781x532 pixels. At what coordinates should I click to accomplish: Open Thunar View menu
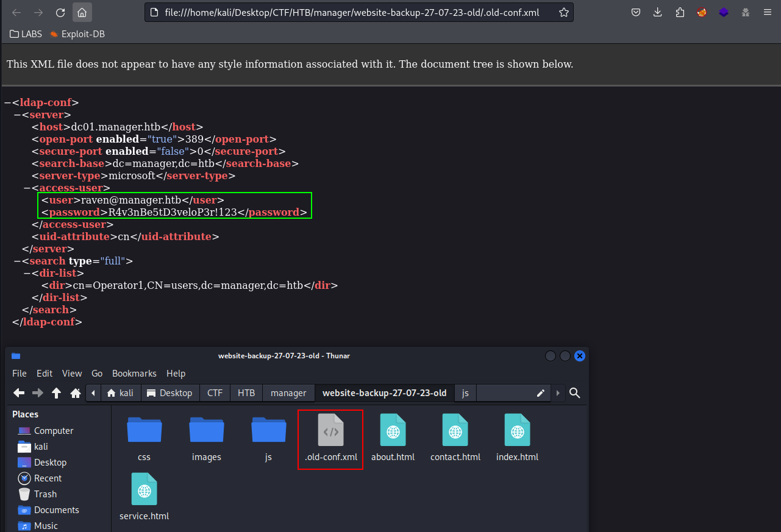click(72, 374)
